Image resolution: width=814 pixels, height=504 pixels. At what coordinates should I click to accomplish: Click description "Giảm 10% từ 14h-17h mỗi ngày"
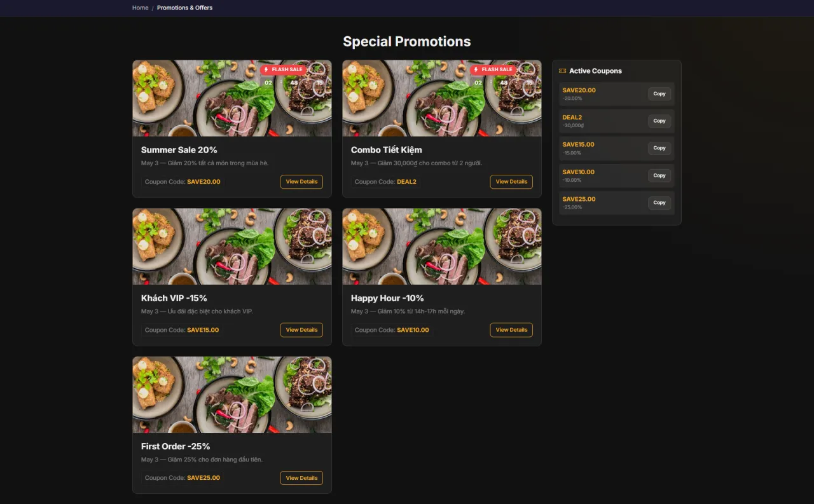[x=420, y=311]
